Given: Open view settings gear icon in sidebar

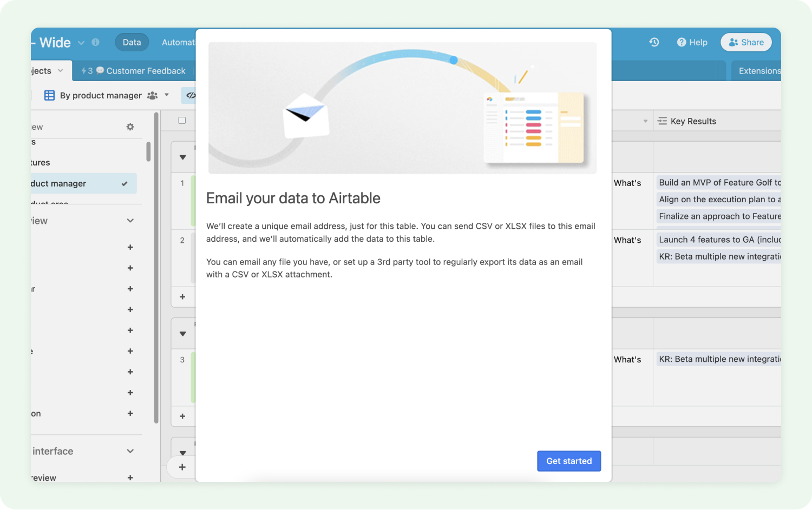Looking at the screenshot, I should pos(130,127).
